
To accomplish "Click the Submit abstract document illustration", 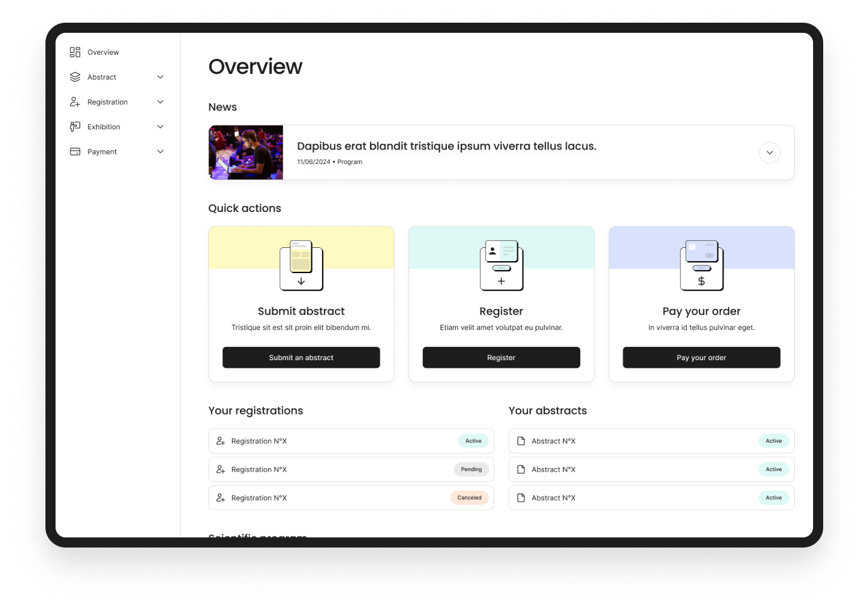I will [x=301, y=265].
